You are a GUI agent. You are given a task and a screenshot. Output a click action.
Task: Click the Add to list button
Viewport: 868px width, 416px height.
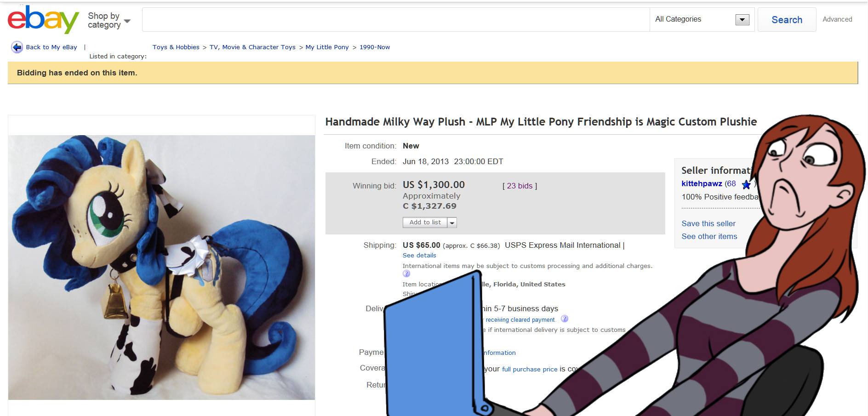pyautogui.click(x=425, y=222)
